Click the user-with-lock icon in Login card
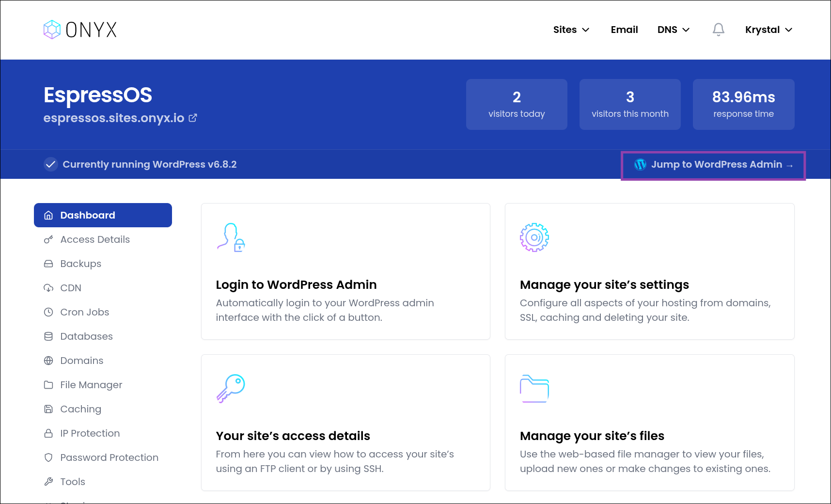 pos(231,237)
